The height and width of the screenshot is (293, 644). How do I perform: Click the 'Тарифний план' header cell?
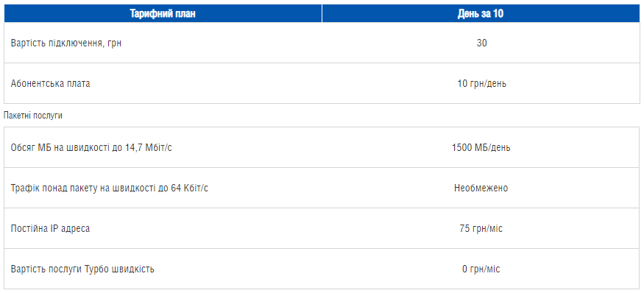(x=163, y=13)
